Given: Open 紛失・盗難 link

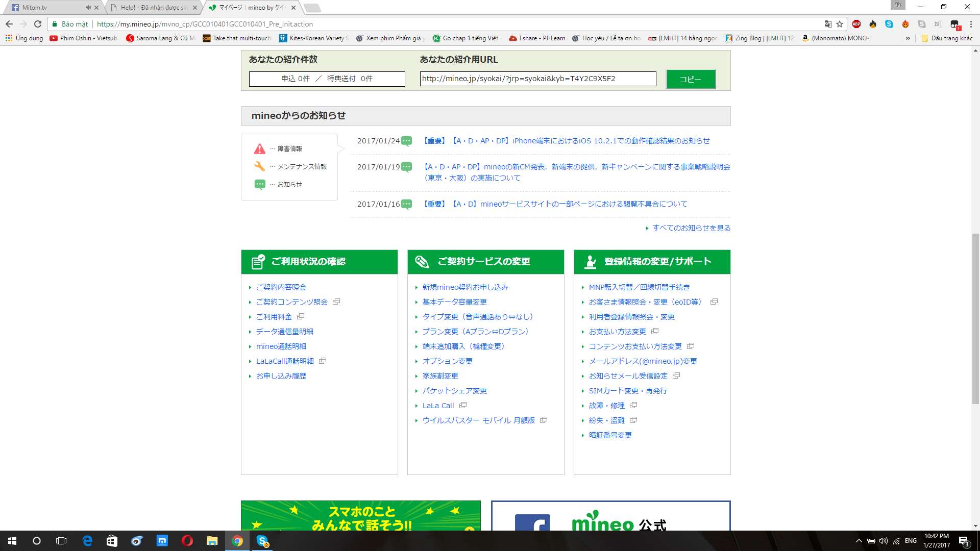Looking at the screenshot, I should point(607,420).
